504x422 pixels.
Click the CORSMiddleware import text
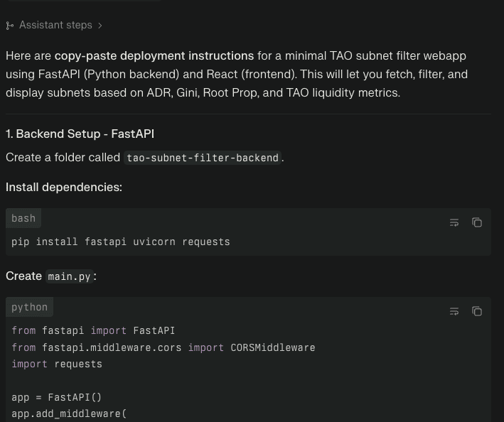click(272, 347)
